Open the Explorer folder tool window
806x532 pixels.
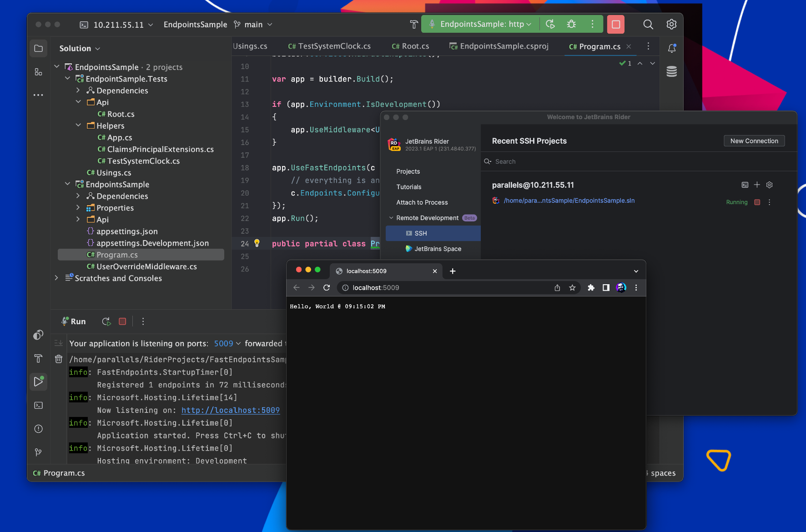(x=39, y=48)
